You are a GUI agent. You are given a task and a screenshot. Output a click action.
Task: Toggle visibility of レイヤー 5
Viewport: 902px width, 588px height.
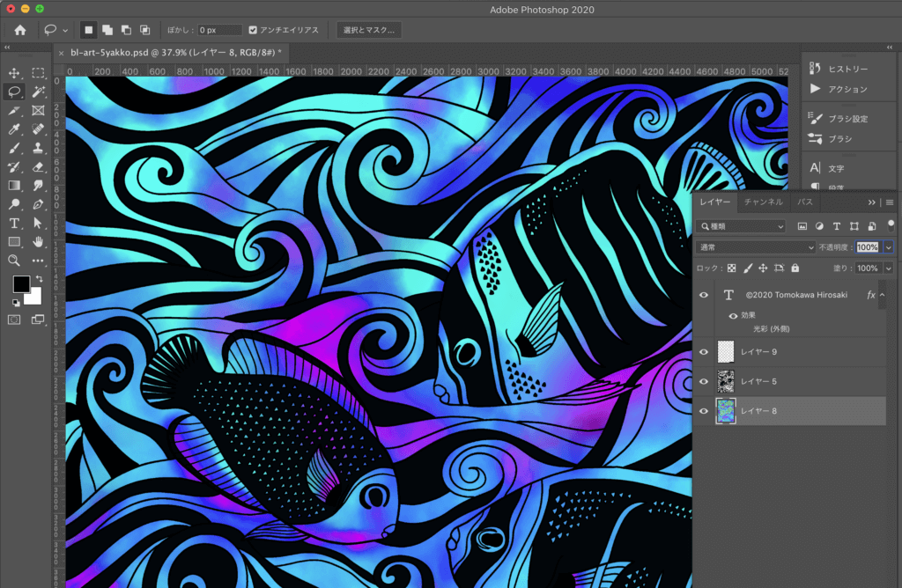tap(703, 381)
